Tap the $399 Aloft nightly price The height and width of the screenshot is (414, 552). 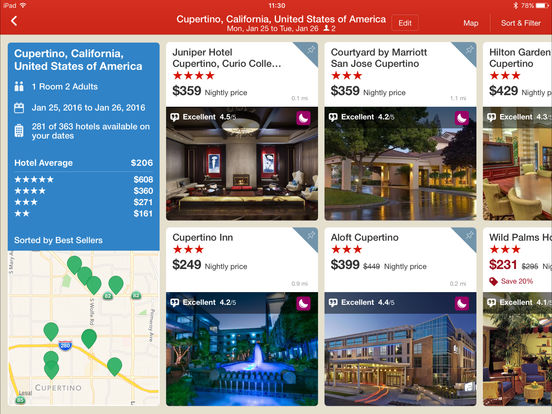(345, 265)
